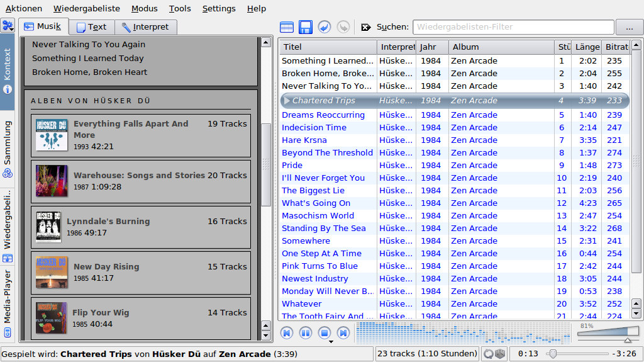
Task: Open the Settings menu
Action: 219,9
